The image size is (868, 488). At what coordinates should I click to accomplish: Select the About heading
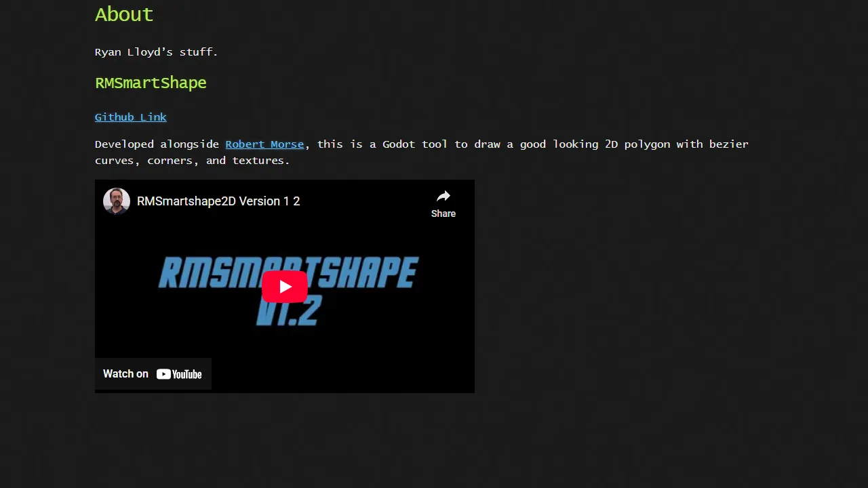pyautogui.click(x=123, y=14)
